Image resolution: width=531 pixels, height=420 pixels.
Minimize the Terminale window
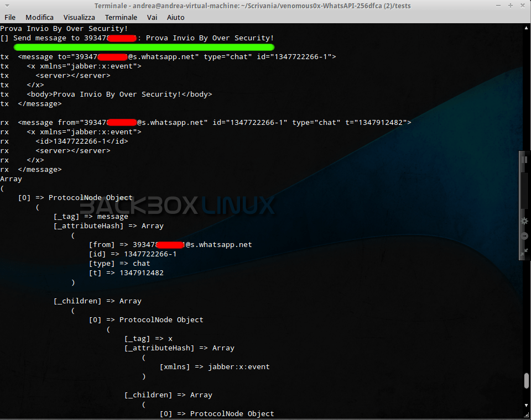pos(498,6)
